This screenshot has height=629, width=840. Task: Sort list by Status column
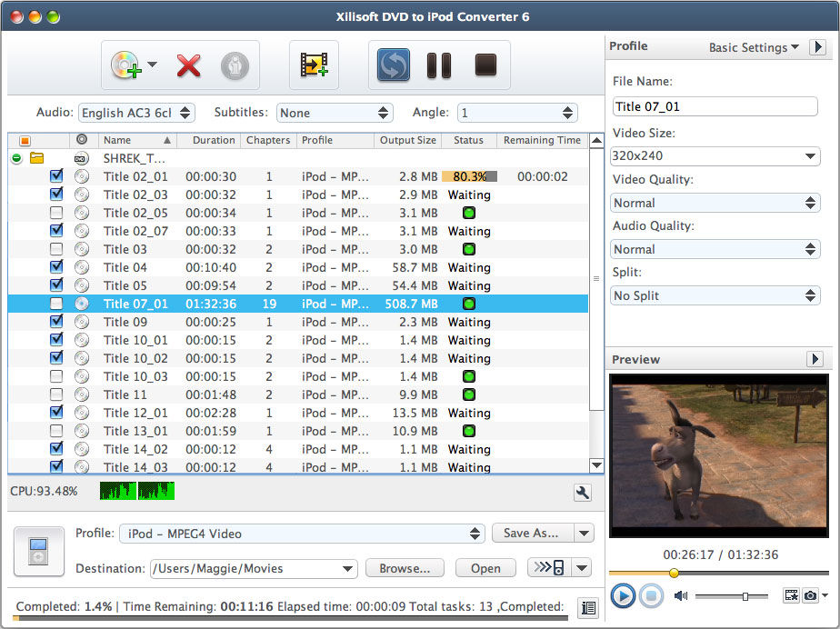468,140
